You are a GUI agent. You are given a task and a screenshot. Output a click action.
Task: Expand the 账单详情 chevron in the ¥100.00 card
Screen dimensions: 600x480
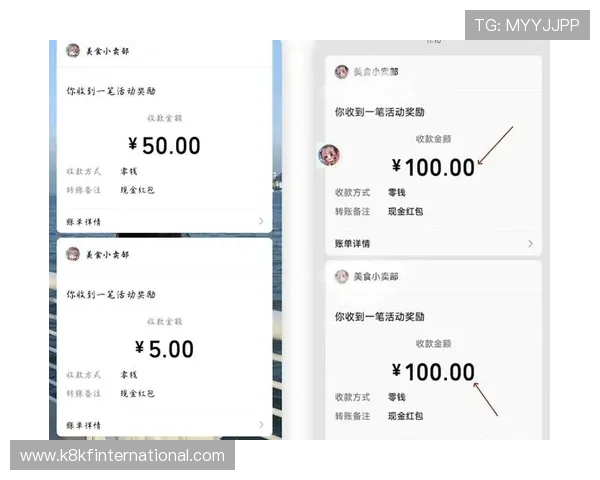[x=530, y=243]
